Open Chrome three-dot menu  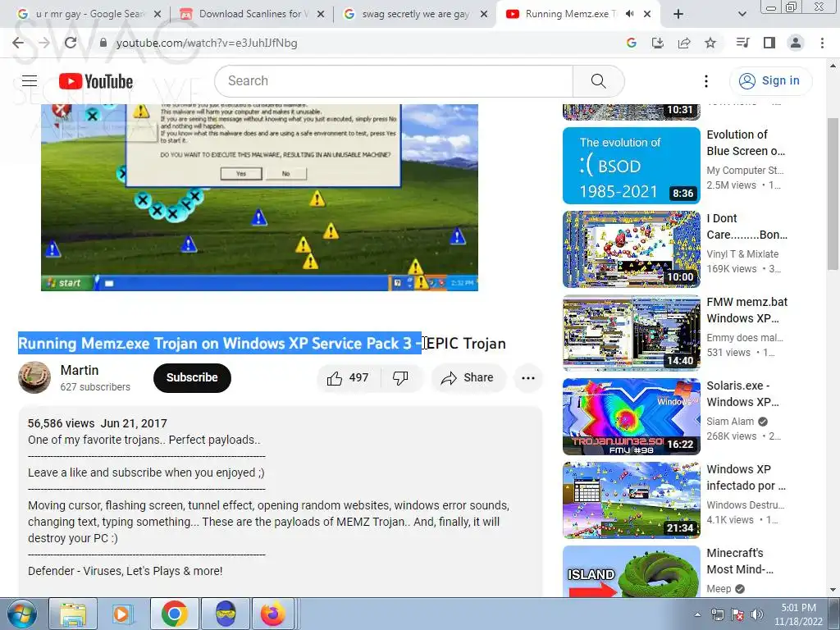822,43
